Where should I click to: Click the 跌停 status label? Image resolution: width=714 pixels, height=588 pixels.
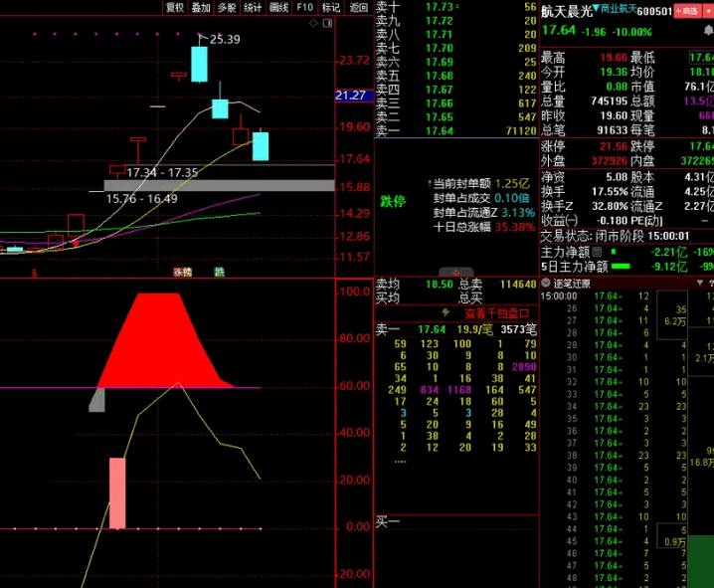(393, 201)
